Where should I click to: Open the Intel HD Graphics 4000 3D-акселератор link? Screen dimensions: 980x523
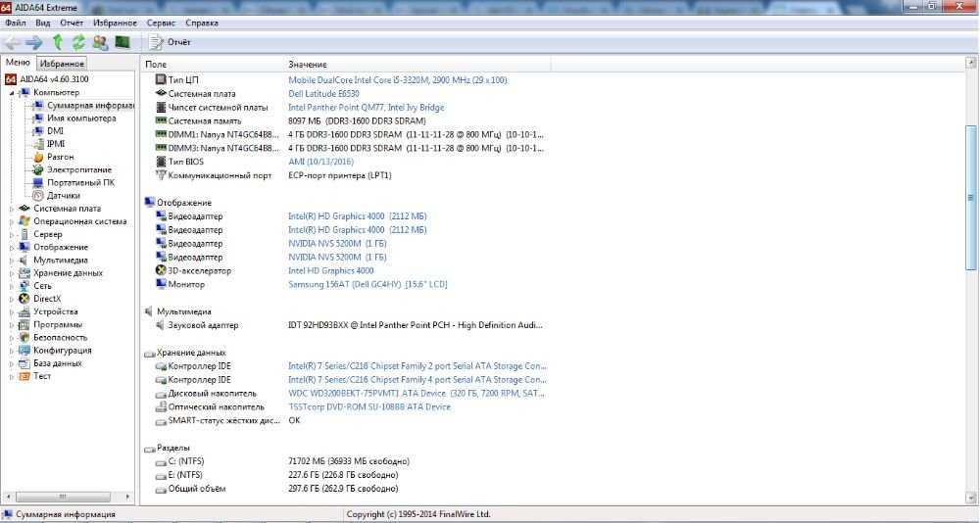(x=330, y=270)
